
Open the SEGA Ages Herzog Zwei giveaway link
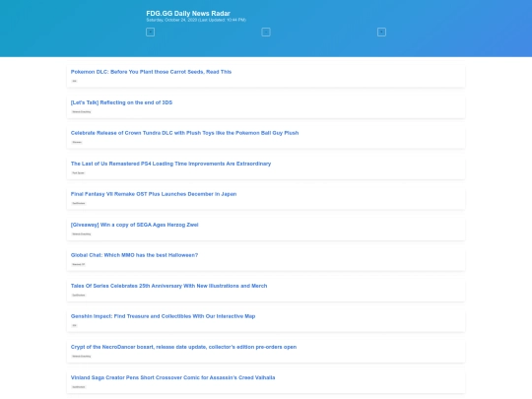(x=134, y=225)
